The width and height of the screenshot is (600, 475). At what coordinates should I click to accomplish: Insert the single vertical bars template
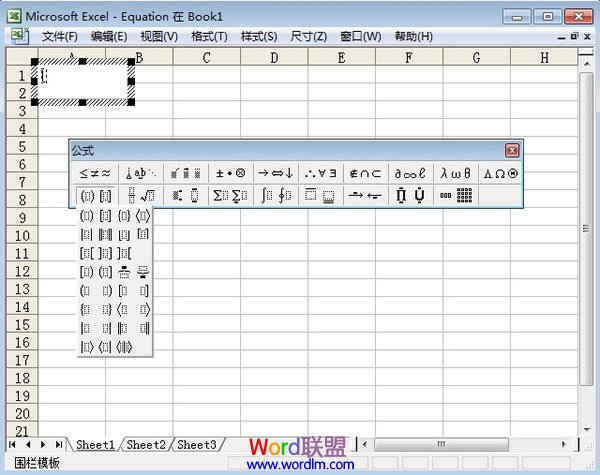coord(86,234)
